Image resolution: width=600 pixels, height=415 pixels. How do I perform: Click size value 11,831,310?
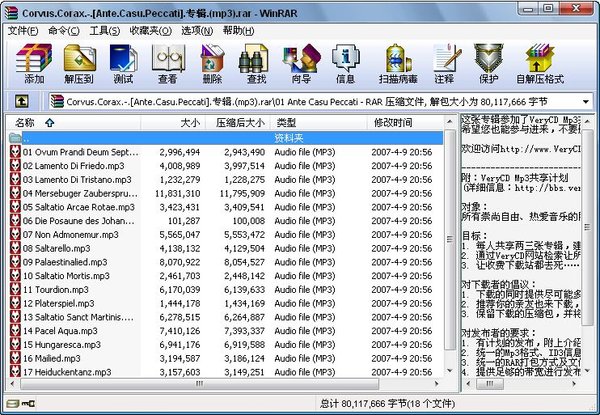coord(178,194)
